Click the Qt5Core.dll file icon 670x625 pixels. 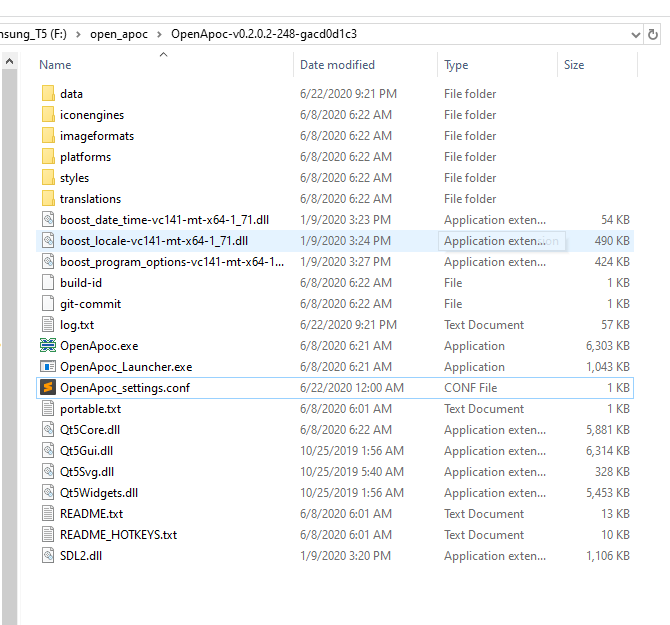coord(48,429)
